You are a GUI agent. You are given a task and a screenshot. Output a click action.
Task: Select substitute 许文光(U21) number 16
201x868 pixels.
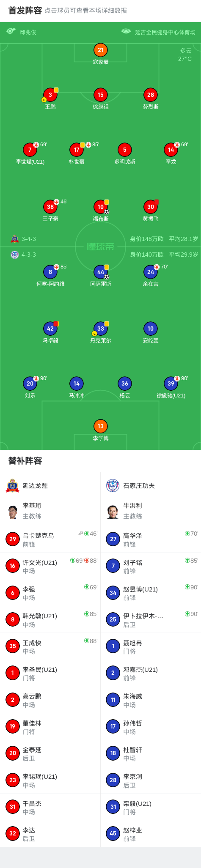point(50,566)
